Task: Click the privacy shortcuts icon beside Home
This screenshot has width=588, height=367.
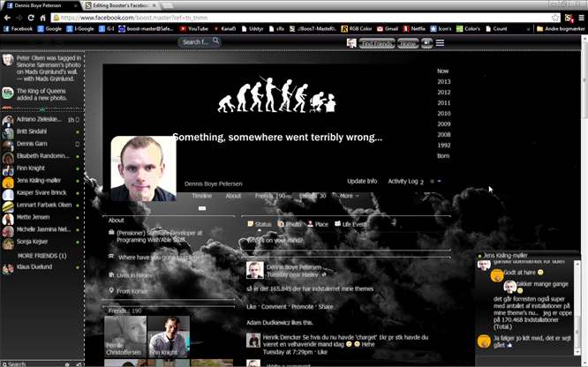Action: point(426,43)
